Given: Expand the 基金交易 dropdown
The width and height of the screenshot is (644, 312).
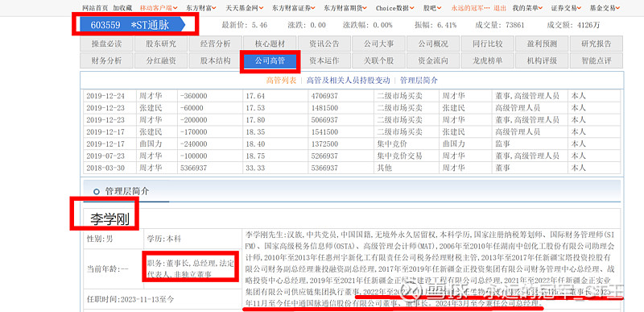Looking at the screenshot, I should coord(605,8).
